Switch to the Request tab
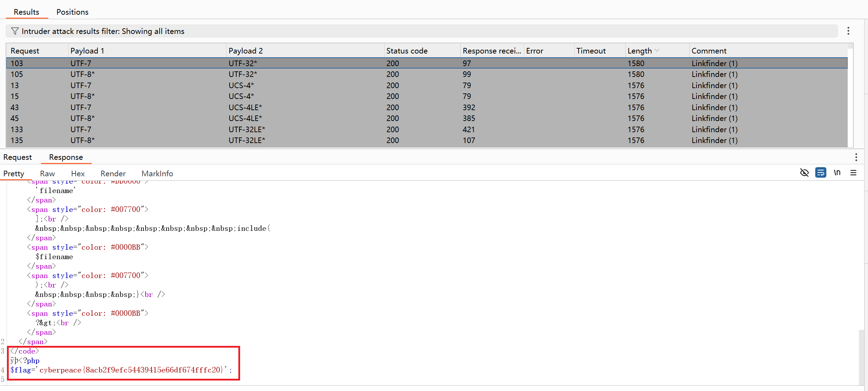 (x=17, y=157)
